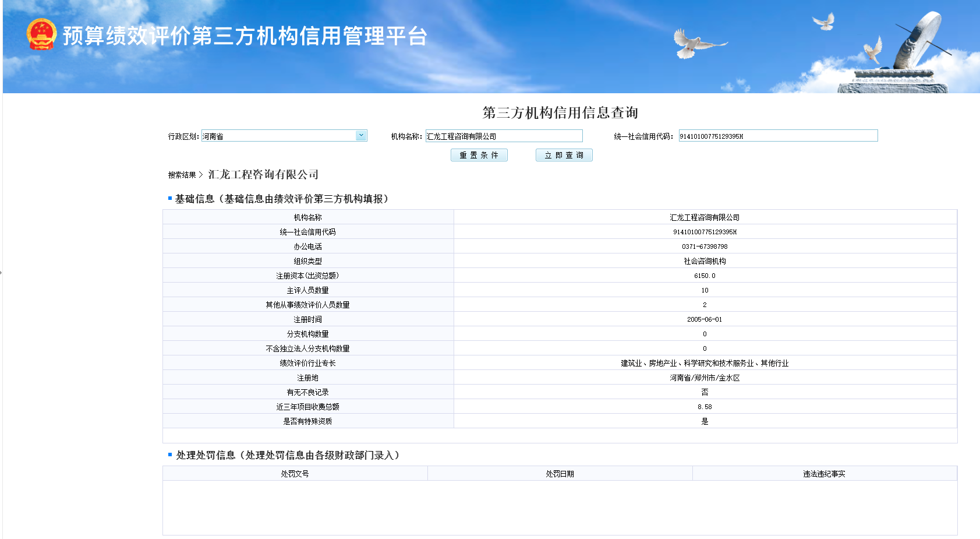Click the national emblem logo in the banner
The image size is (980, 539).
tap(41, 35)
